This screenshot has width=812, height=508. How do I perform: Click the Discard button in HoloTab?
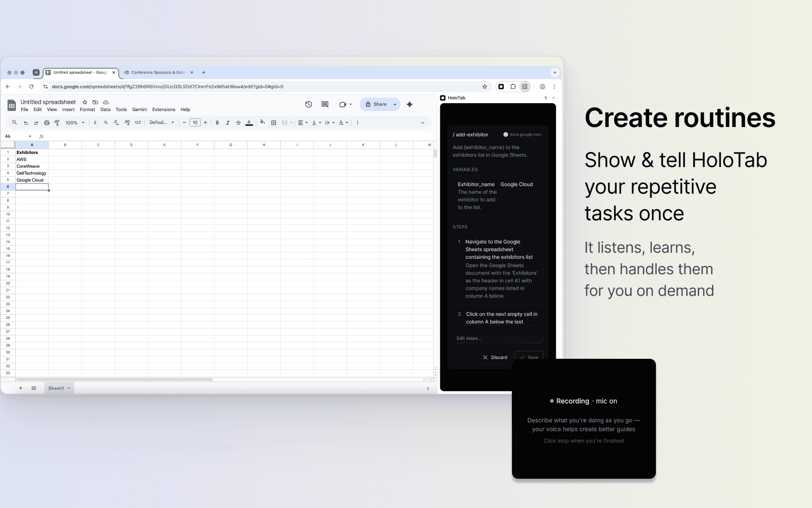click(495, 357)
